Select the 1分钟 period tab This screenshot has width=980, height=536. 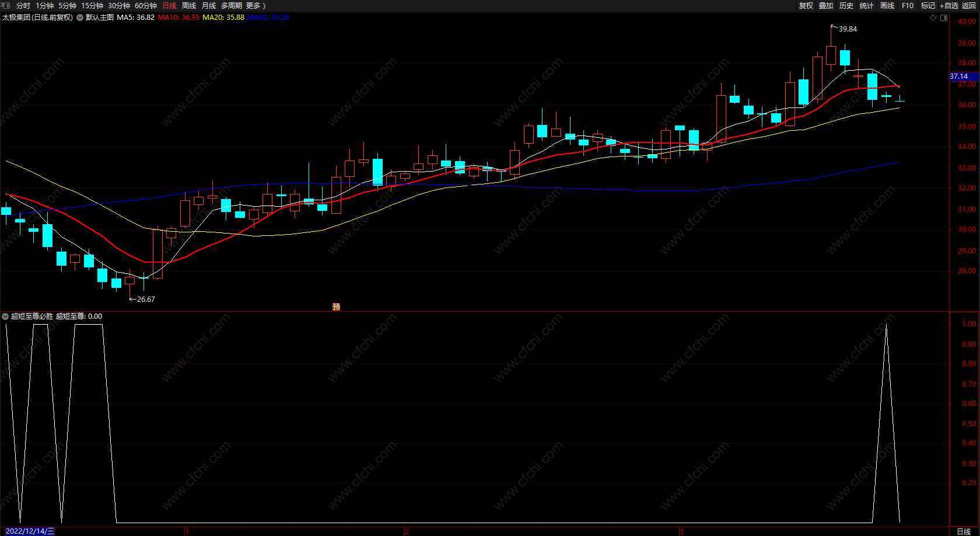[44, 5]
